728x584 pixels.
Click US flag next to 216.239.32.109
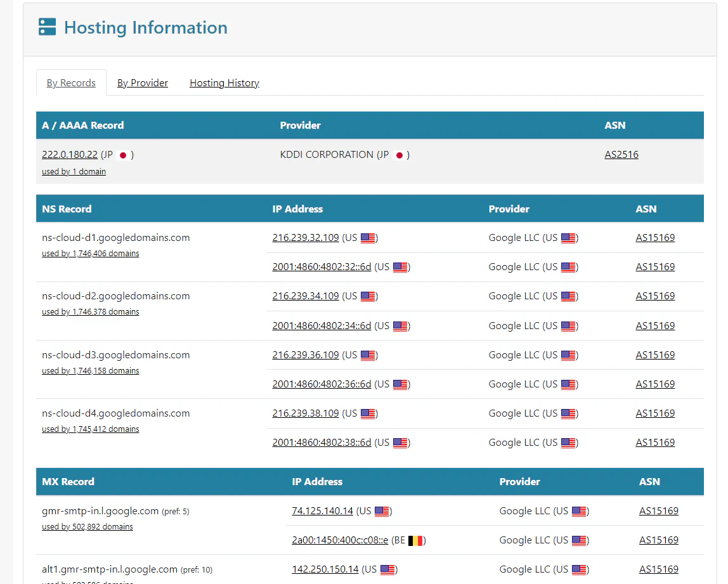coord(368,238)
